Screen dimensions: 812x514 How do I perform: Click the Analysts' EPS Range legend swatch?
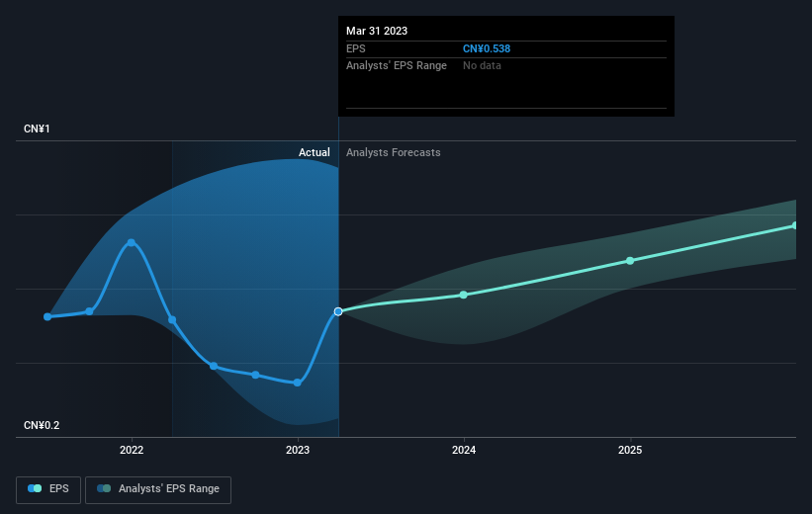[104, 488]
